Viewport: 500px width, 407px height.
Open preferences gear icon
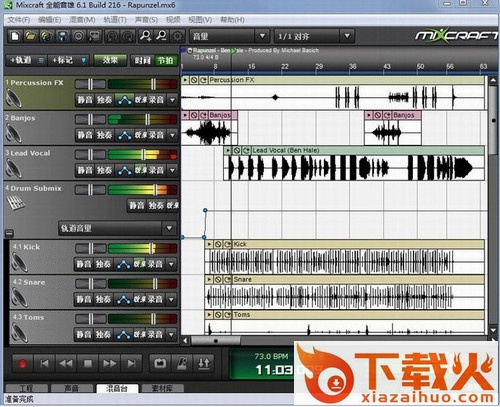point(178,36)
